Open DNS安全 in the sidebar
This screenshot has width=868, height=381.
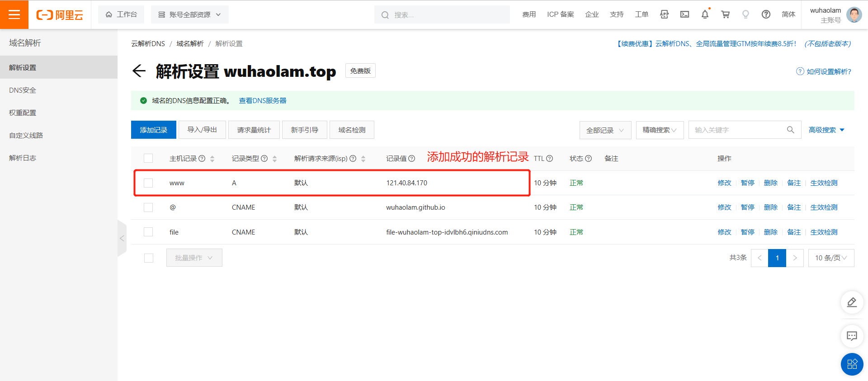coord(59,90)
